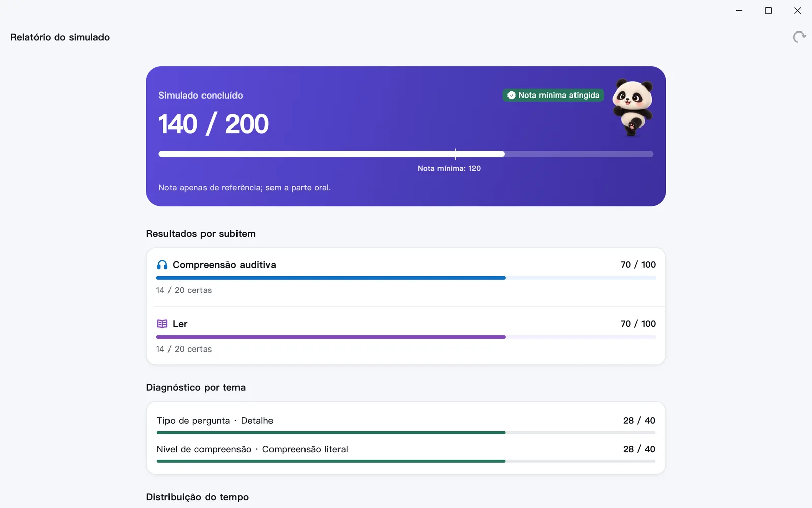The height and width of the screenshot is (508, 812).
Task: Minimize the report window
Action: [739, 11]
